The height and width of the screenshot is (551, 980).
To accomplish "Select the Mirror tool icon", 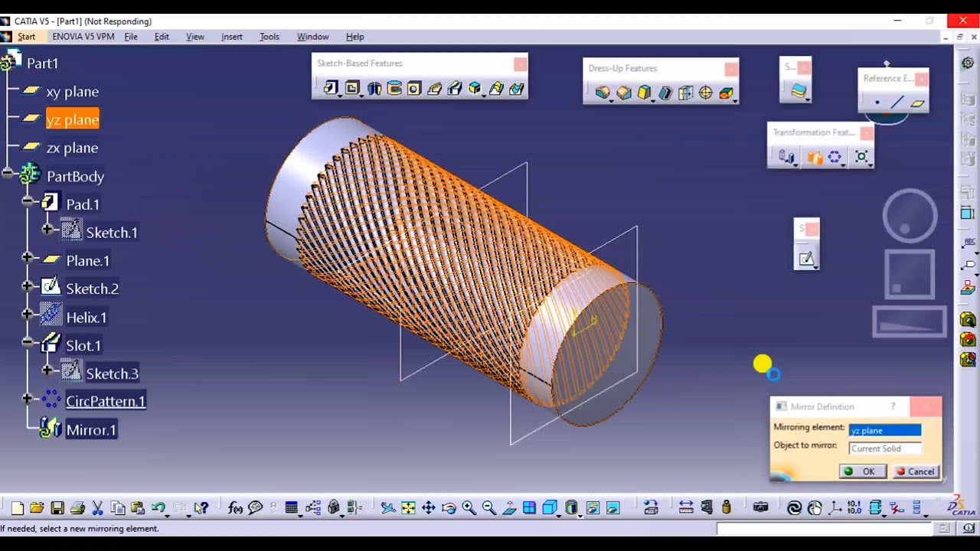I will pos(815,157).
